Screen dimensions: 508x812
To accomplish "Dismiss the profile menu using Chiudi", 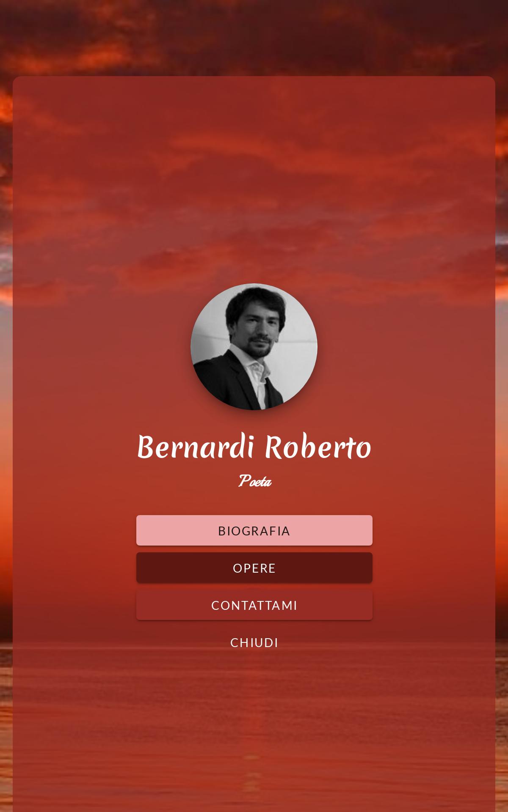I will pos(254,642).
